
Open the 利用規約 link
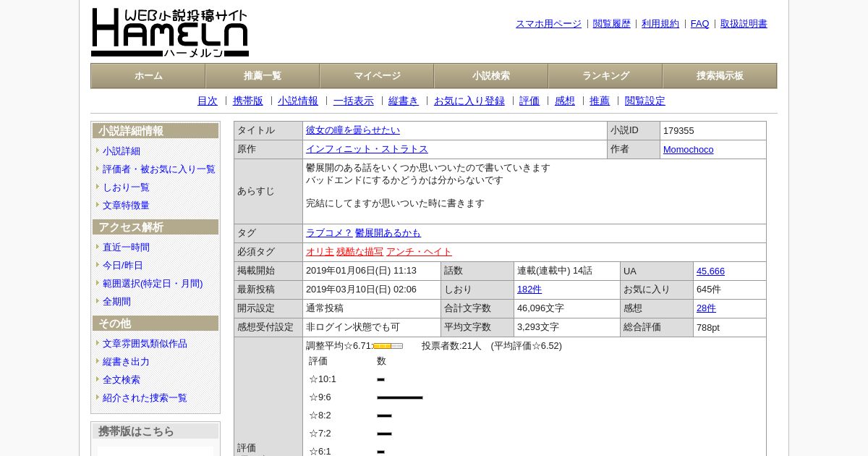click(660, 24)
